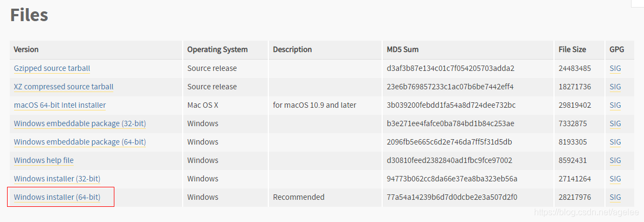Open SIG link for XZ compressed tarball
Image resolution: width=644 pixels, height=222 pixels.
(x=615, y=87)
